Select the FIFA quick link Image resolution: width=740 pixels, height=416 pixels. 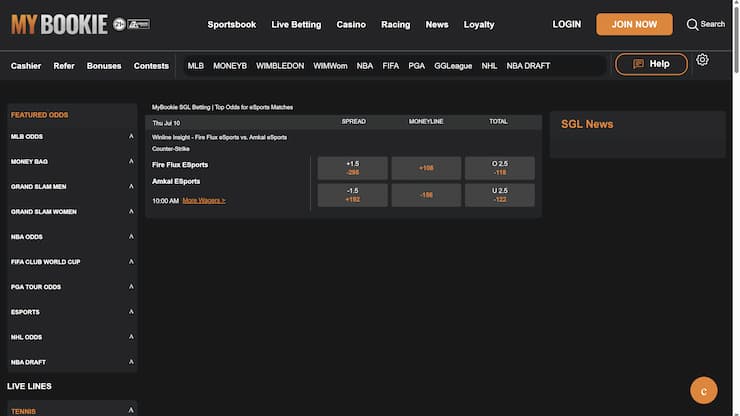coord(391,66)
